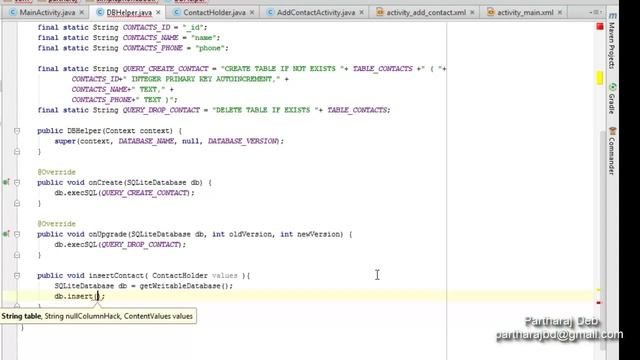Click the "ContentValues values" parameter hint
Viewport: 640px width, 360px height.
pos(158,316)
